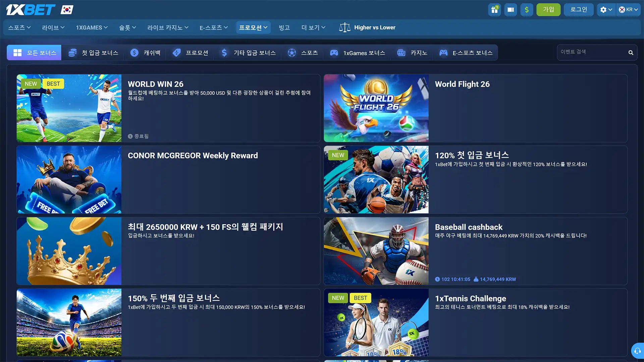Click the World Flight 26 title
This screenshot has width=644, height=362.
(x=462, y=84)
